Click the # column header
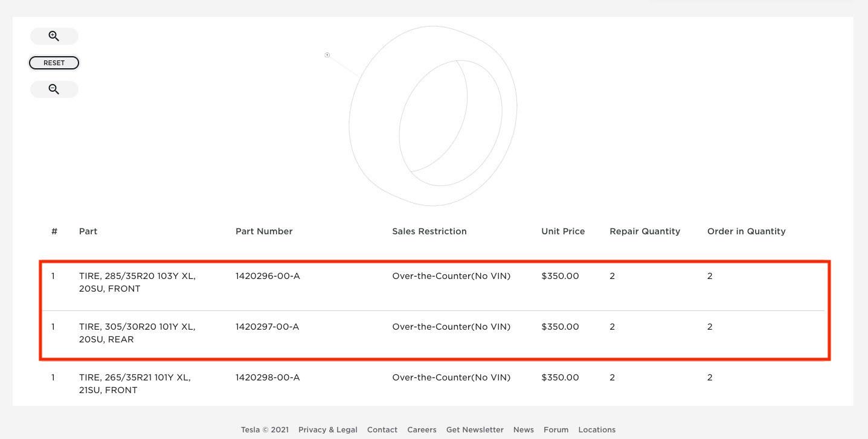868x439 pixels. [54, 231]
